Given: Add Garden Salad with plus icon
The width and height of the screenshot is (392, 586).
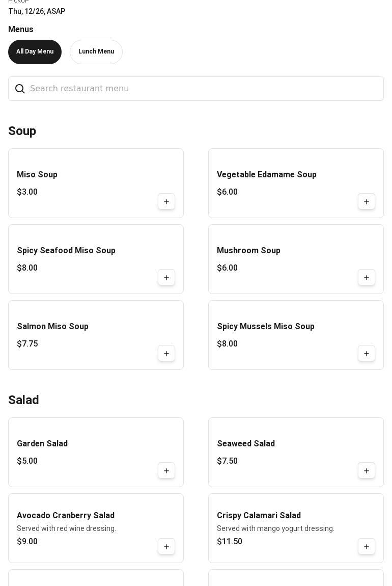Looking at the screenshot, I should tap(166, 471).
